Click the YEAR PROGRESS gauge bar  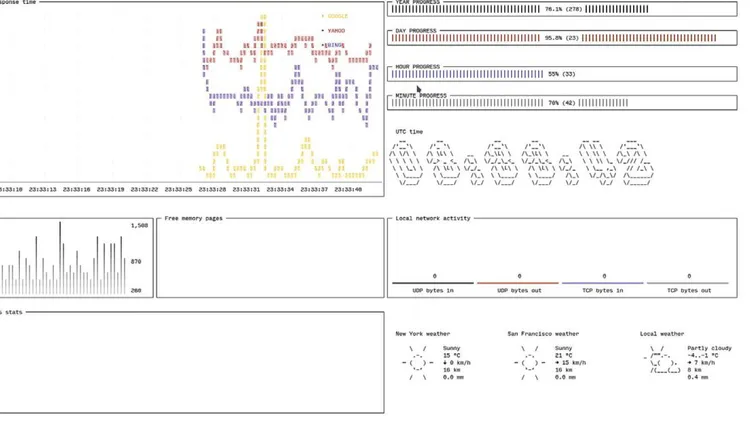(x=562, y=9)
